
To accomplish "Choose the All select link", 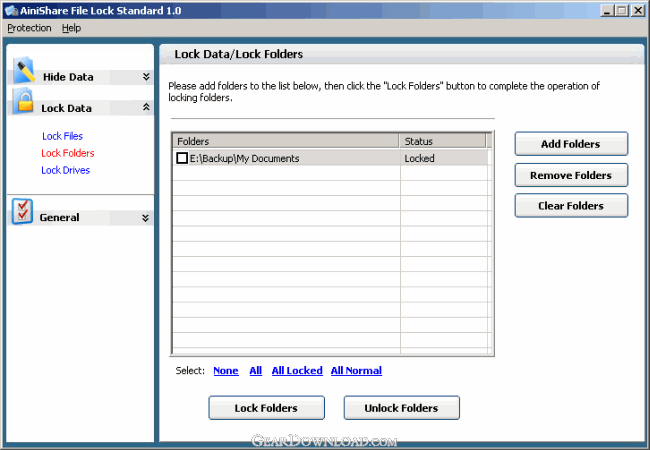I will tap(255, 370).
